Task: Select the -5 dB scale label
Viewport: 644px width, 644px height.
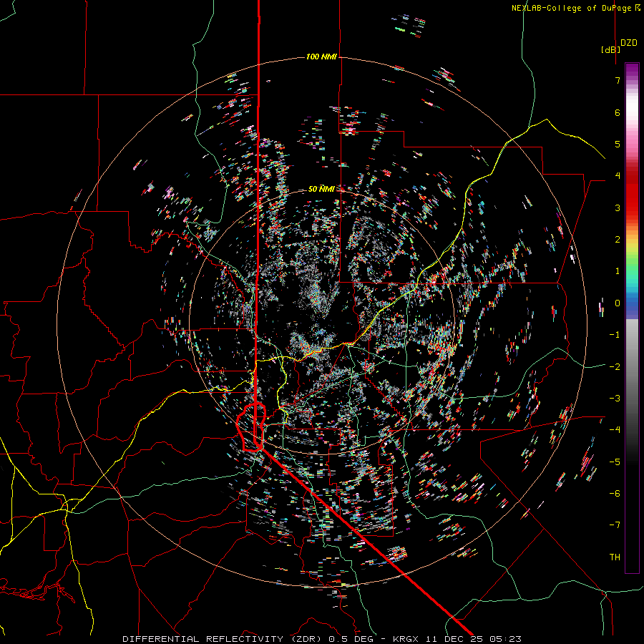Action: tap(615, 462)
